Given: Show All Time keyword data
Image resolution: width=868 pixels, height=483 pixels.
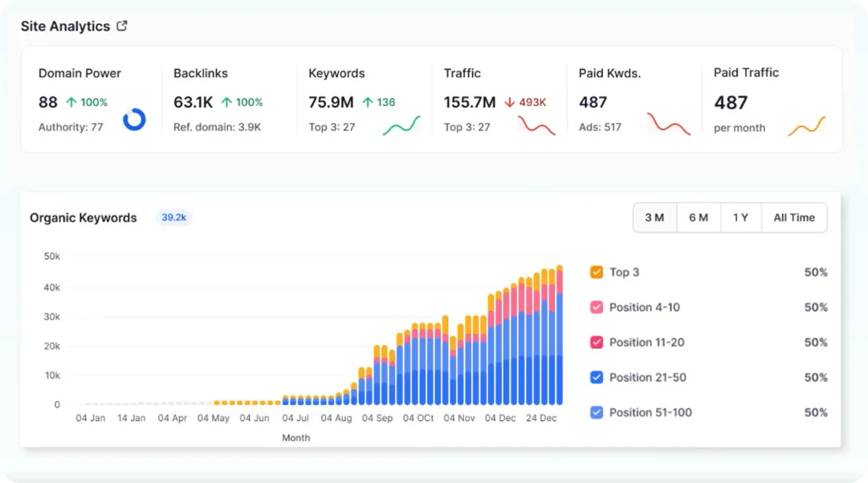Looking at the screenshot, I should [x=794, y=218].
